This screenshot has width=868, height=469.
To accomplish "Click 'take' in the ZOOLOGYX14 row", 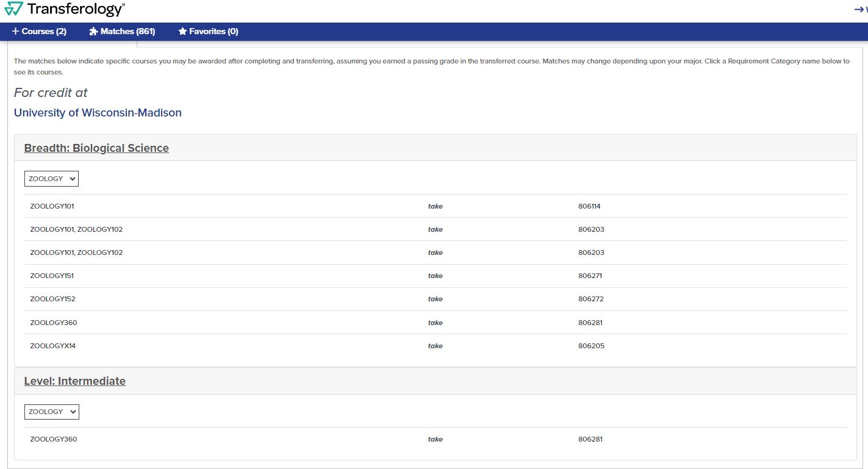I will 436,346.
